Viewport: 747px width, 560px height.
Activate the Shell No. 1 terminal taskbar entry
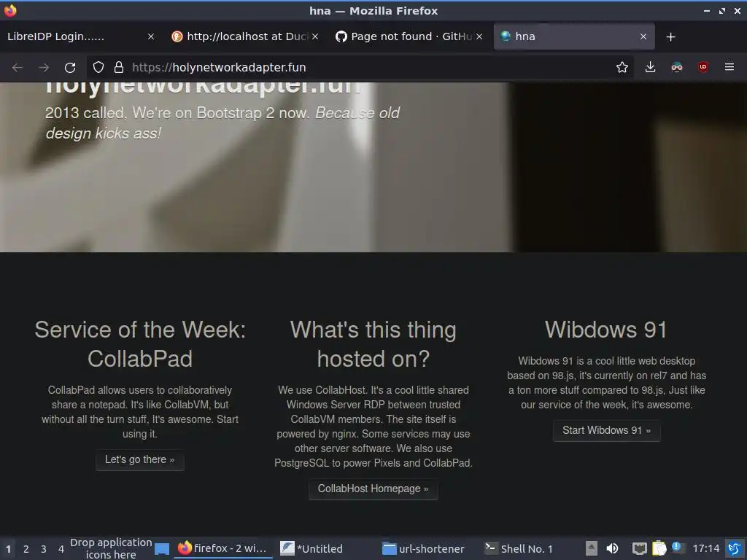coord(530,548)
